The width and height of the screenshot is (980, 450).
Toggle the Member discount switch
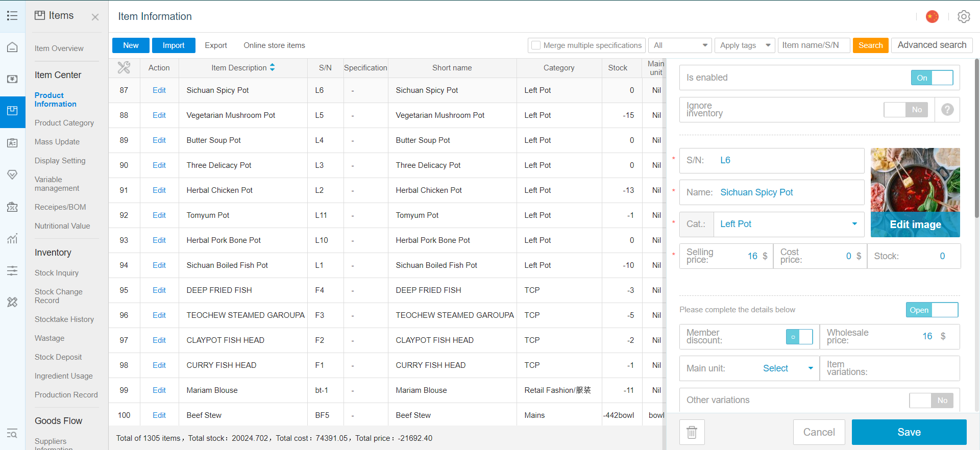coord(799,337)
